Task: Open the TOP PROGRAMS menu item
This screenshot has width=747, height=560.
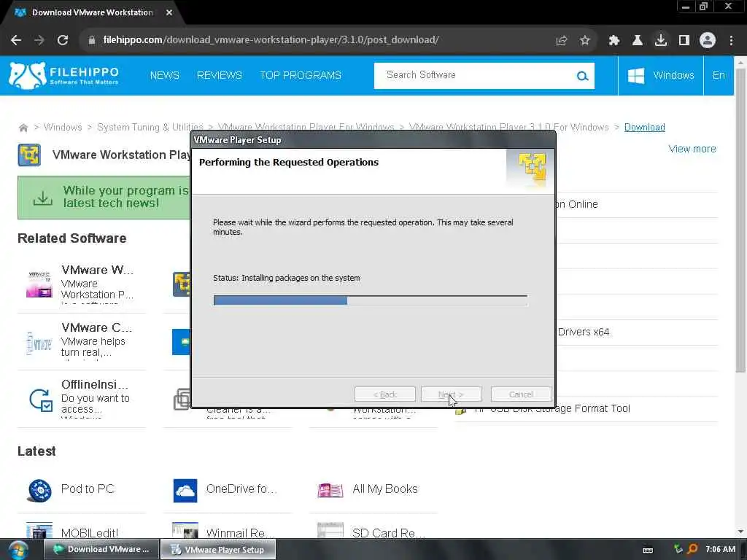Action: coord(300,76)
